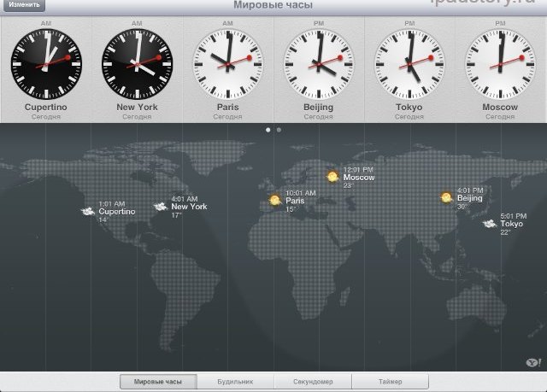This screenshot has width=547, height=392.
Task: Open the Cupertino analog clock
Action: (46, 64)
